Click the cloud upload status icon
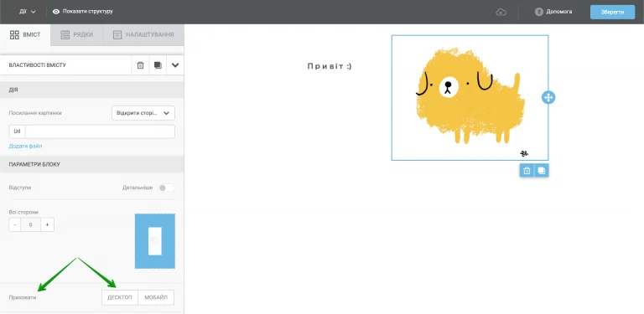This screenshot has width=644, height=314. 501,12
